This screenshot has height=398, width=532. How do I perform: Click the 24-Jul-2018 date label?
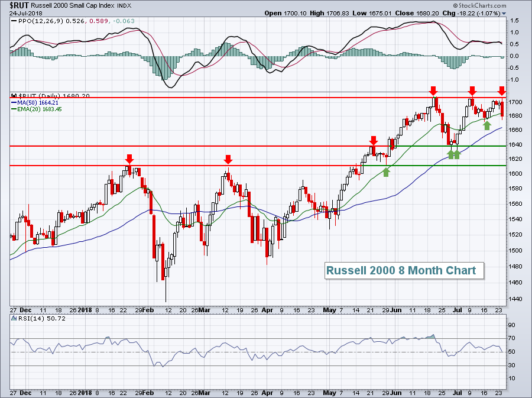point(26,13)
